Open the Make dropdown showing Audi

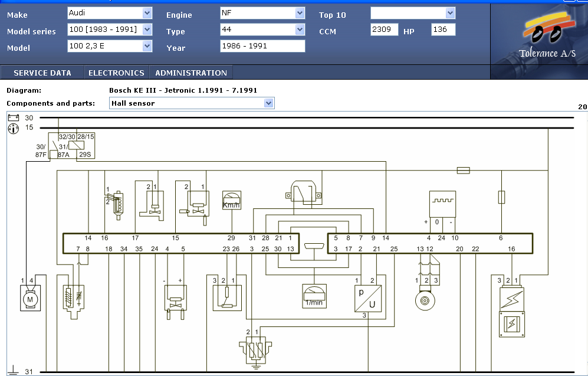[x=110, y=13]
